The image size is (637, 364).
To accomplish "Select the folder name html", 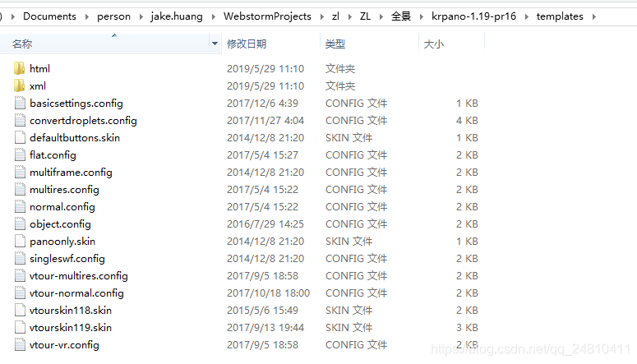I will tap(39, 69).
